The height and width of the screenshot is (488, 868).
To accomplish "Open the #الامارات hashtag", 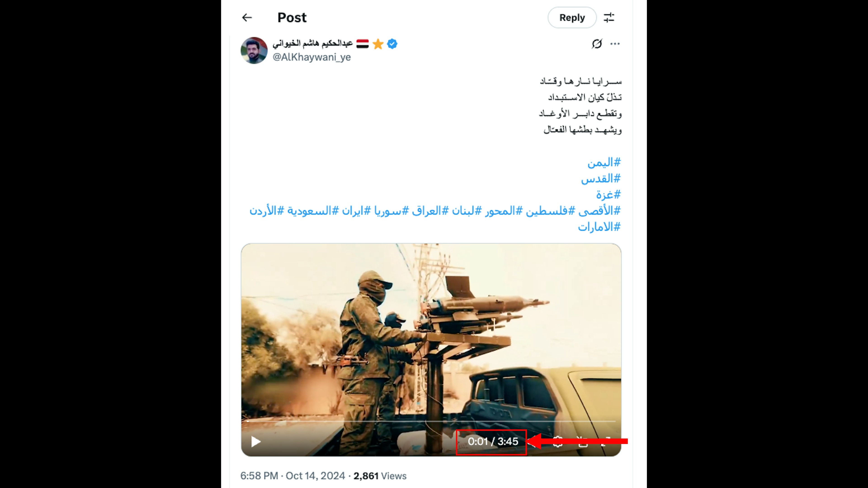I will [x=599, y=227].
